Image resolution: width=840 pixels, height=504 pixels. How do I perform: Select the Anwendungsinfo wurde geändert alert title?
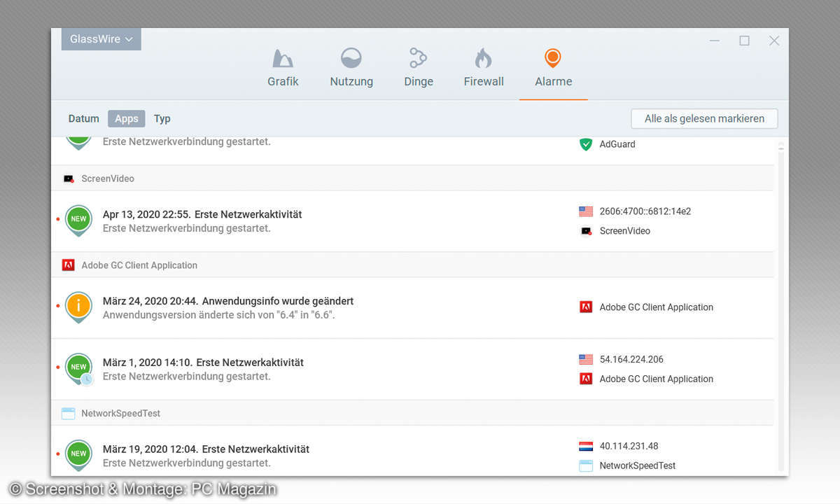[228, 302]
